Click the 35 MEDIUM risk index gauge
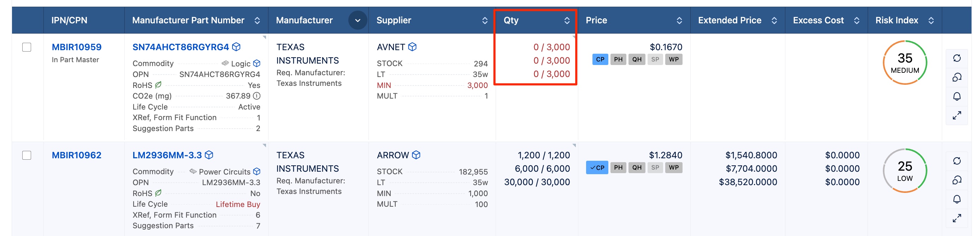The height and width of the screenshot is (236, 980). tap(905, 63)
